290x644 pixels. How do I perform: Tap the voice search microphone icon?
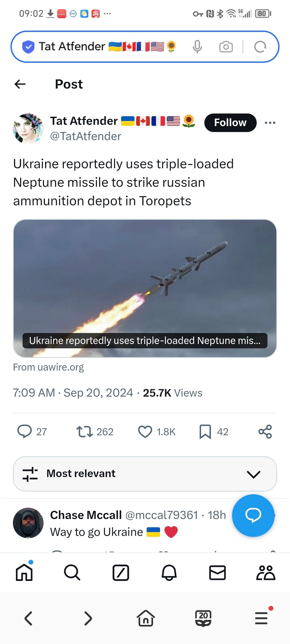pos(197,47)
